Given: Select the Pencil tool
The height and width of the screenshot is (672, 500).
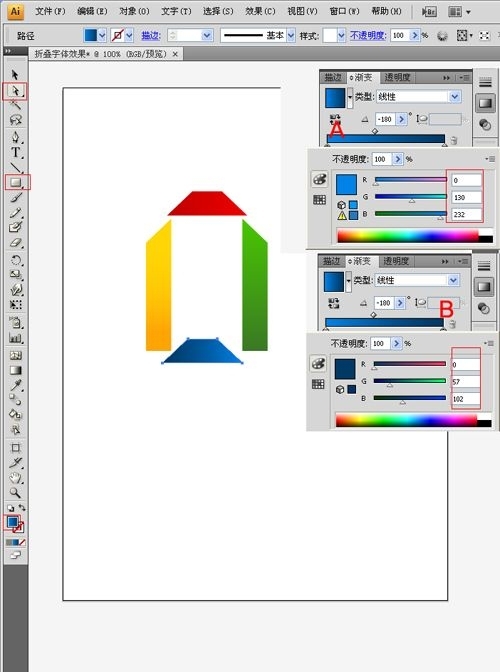Looking at the screenshot, I should click(x=15, y=212).
